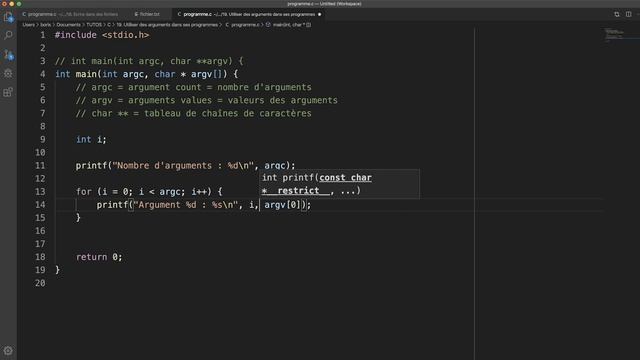Click the printf signature hint popup
The image size is (640, 360).
(340, 184)
